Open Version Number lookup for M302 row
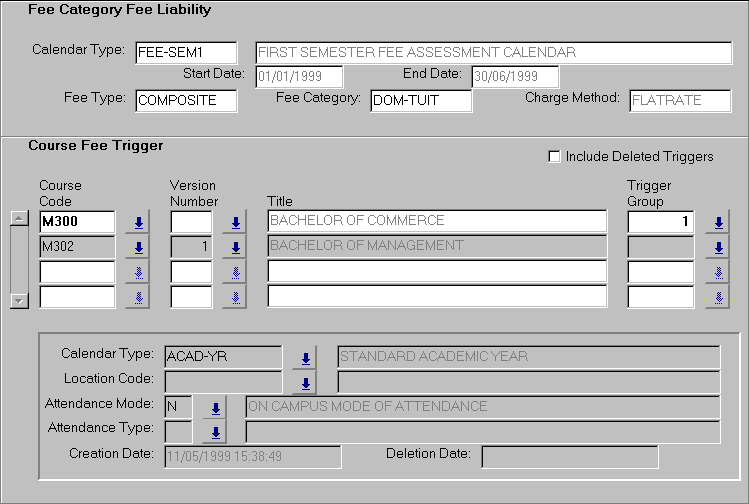This screenshot has height=504, width=749. point(233,247)
